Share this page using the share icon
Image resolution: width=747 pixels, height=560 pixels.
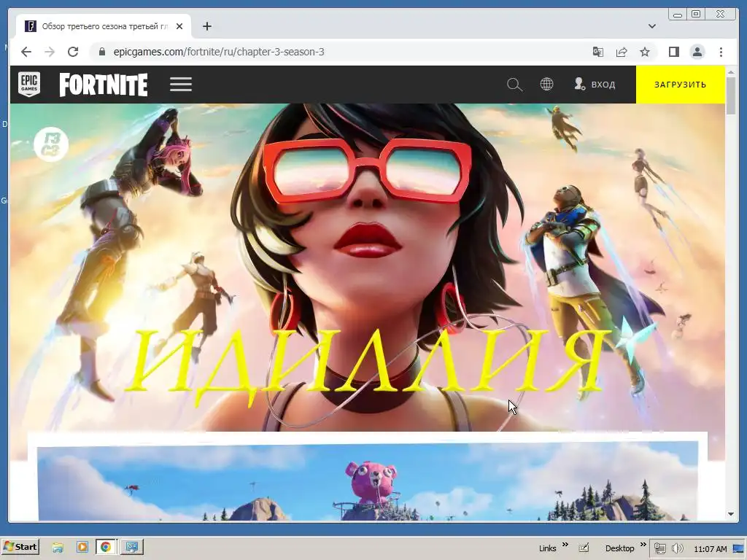[x=622, y=52]
